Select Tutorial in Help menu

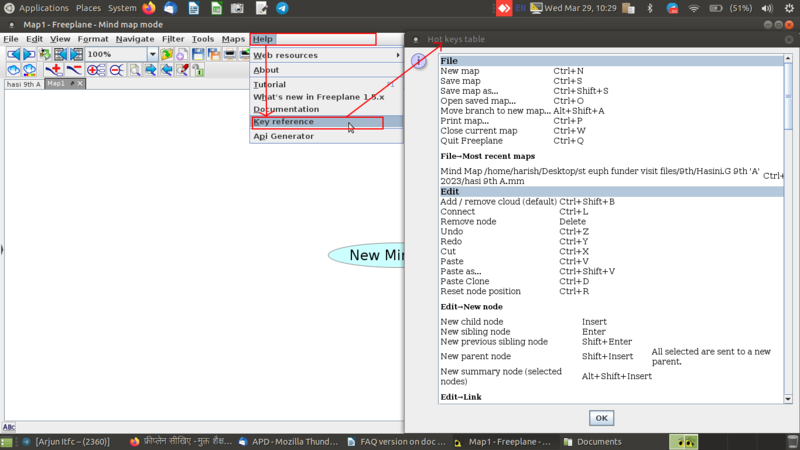[327, 85]
